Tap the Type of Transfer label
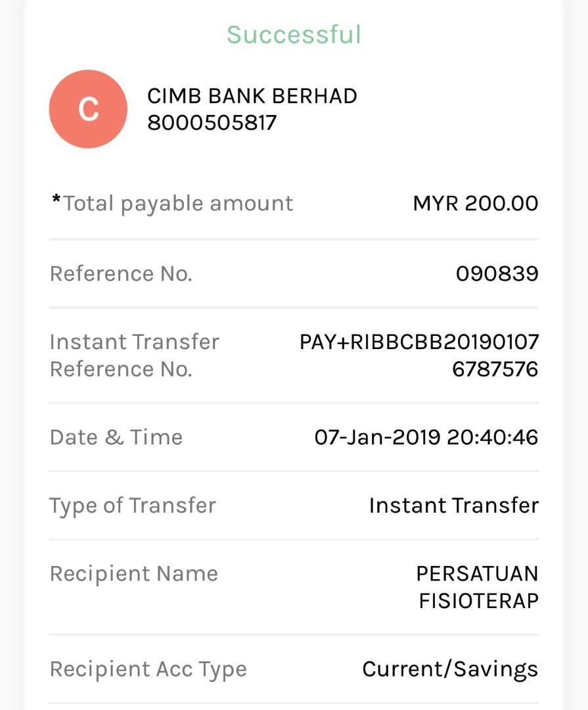The width and height of the screenshot is (588, 710). pos(133,506)
